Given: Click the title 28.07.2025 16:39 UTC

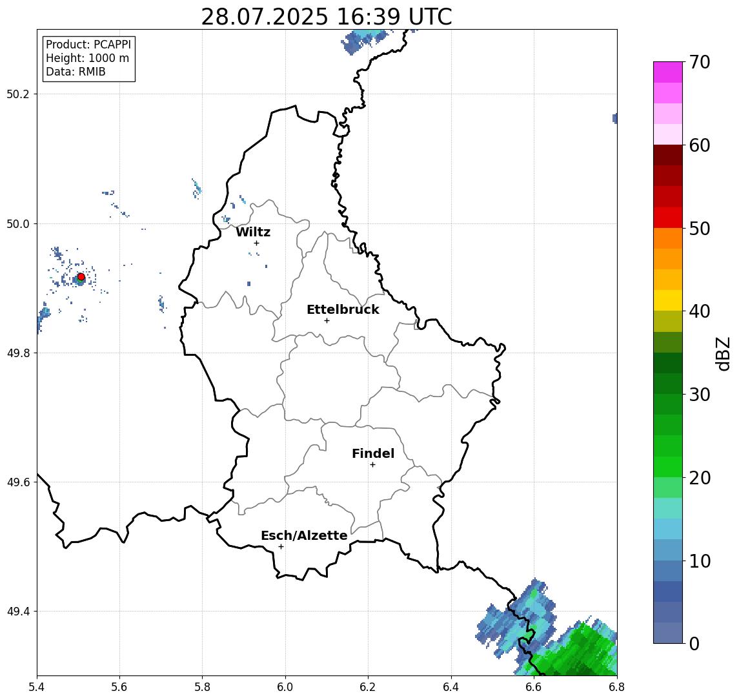Looking at the screenshot, I should [327, 17].
